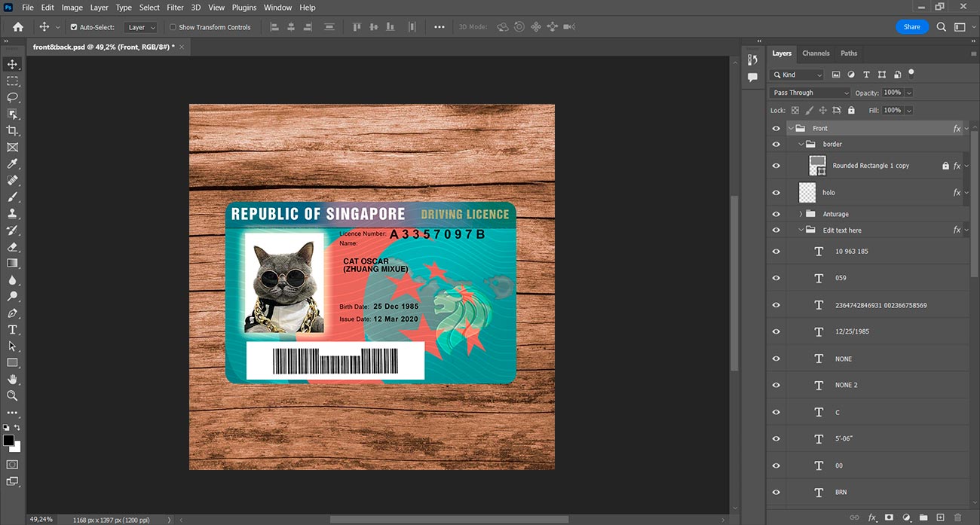The width and height of the screenshot is (980, 525).
Task: Open the Opacity dropdown arrow
Action: click(908, 93)
